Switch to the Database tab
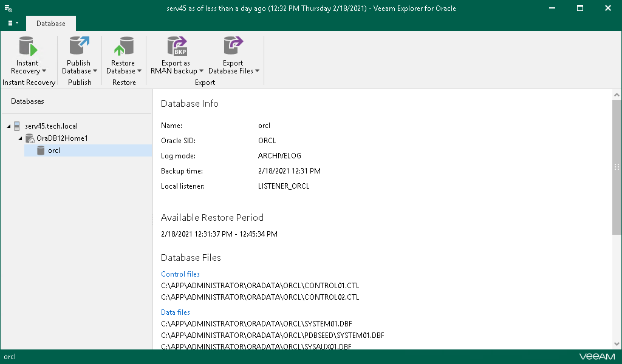 pyautogui.click(x=51, y=24)
